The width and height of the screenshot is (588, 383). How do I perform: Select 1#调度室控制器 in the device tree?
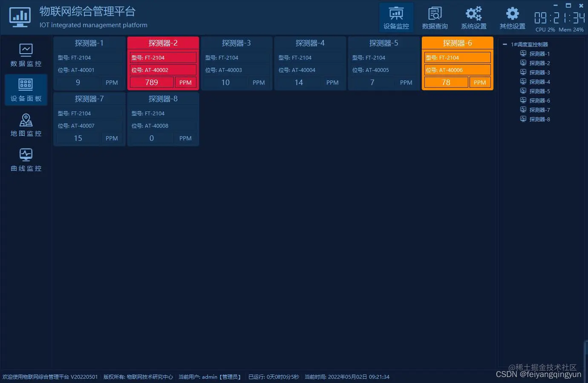click(529, 44)
